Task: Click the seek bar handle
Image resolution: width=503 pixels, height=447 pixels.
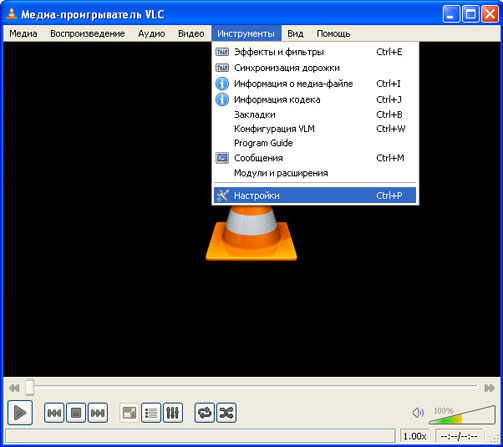Action: coord(30,387)
